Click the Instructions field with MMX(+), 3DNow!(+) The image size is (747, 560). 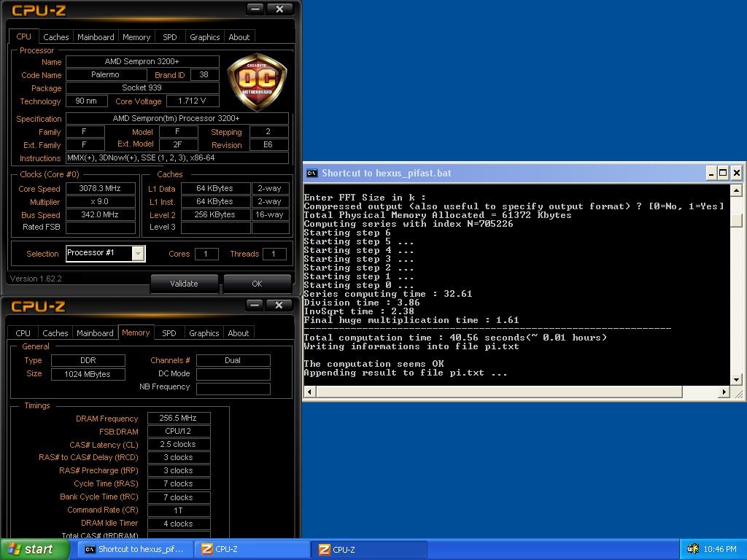coord(177,157)
